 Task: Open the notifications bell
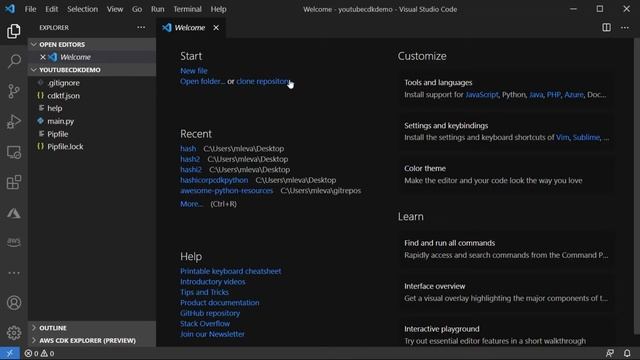627,353
